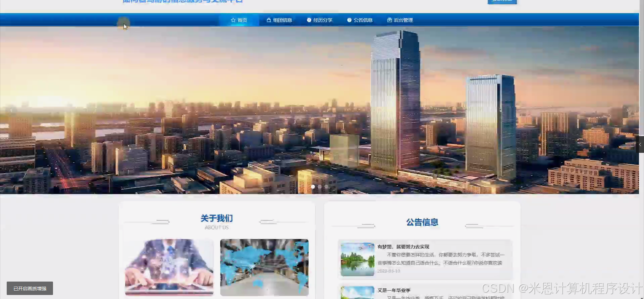Open the 组团信息 menu item
This screenshot has width=644, height=299.
[279, 20]
